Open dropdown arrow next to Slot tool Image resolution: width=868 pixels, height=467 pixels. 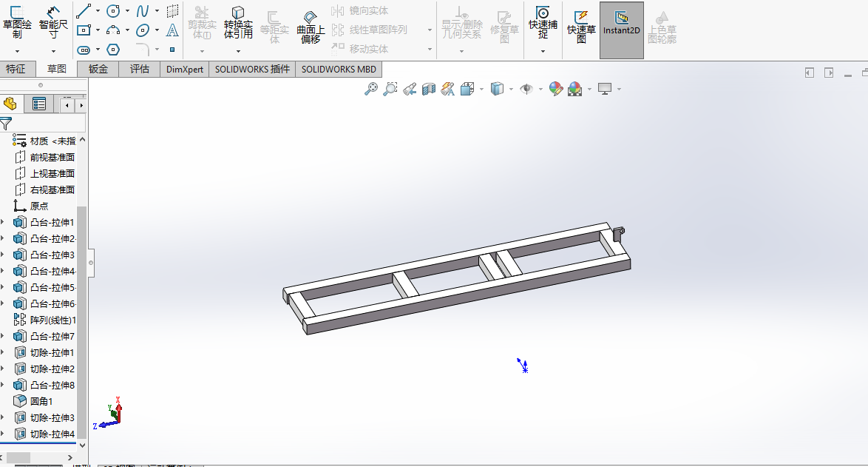click(x=98, y=50)
